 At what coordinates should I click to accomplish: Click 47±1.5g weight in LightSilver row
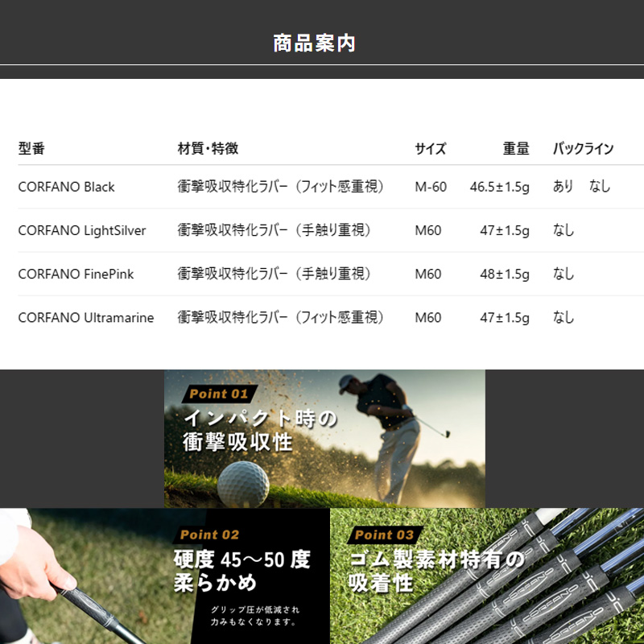click(x=505, y=230)
